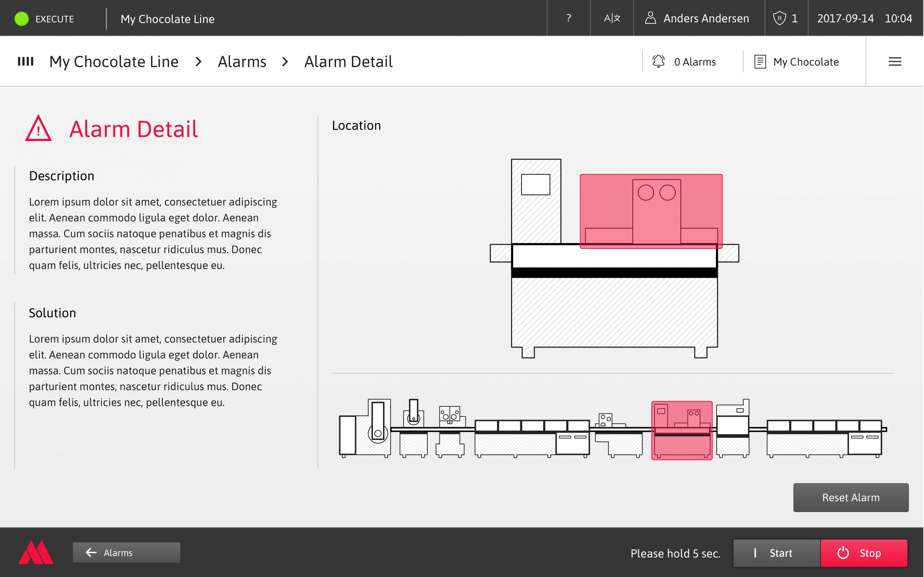Select Alarms in the breadcrumb navigation
Image resolution: width=924 pixels, height=577 pixels.
(242, 61)
